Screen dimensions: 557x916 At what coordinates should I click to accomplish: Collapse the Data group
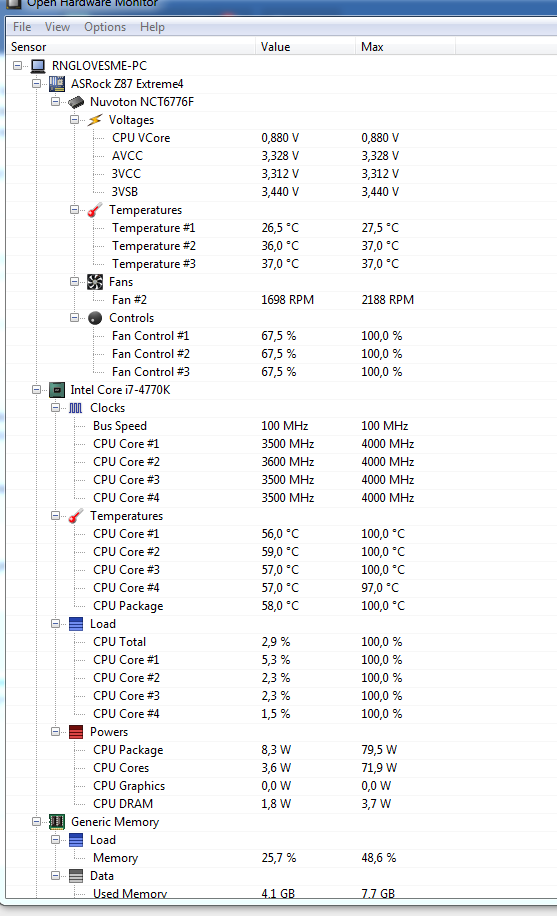pyautogui.click(x=55, y=876)
